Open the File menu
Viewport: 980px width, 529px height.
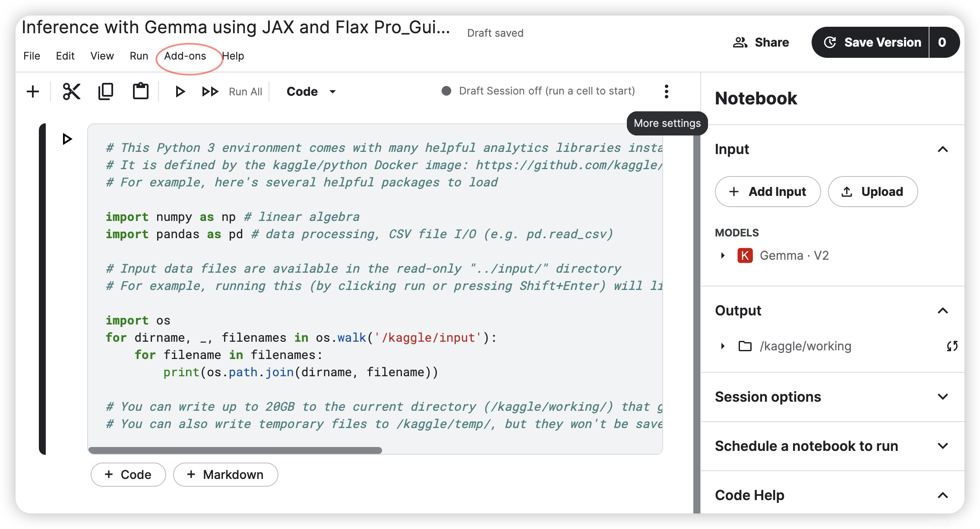(32, 56)
